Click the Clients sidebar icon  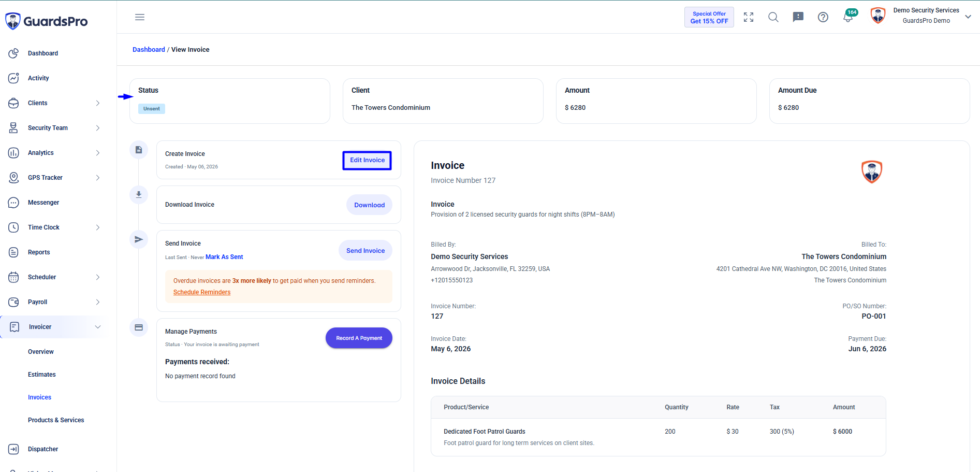[x=14, y=103]
